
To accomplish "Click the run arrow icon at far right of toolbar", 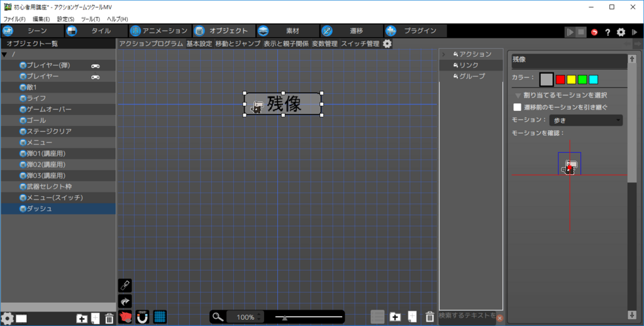I will click(635, 32).
